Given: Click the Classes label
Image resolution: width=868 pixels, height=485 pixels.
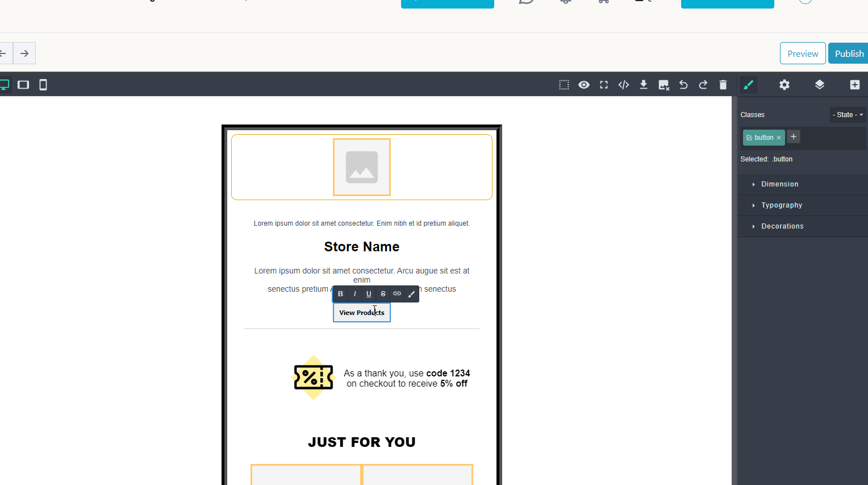Looking at the screenshot, I should (x=753, y=115).
